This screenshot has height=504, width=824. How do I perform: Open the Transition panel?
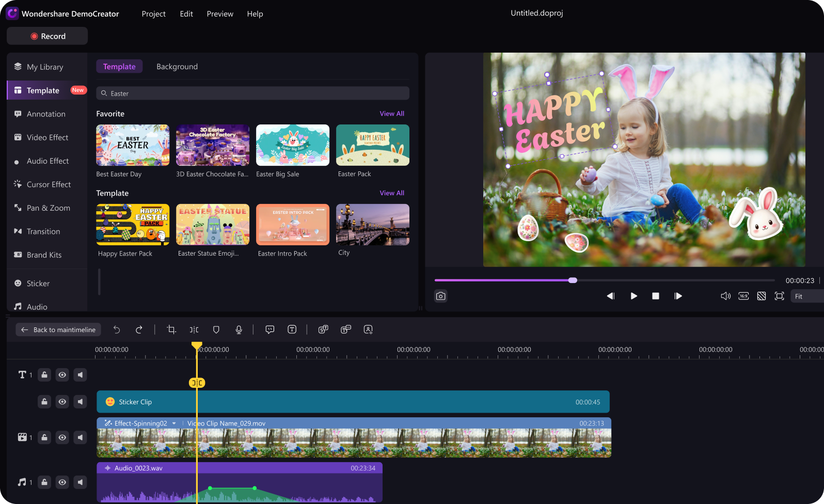click(x=47, y=231)
